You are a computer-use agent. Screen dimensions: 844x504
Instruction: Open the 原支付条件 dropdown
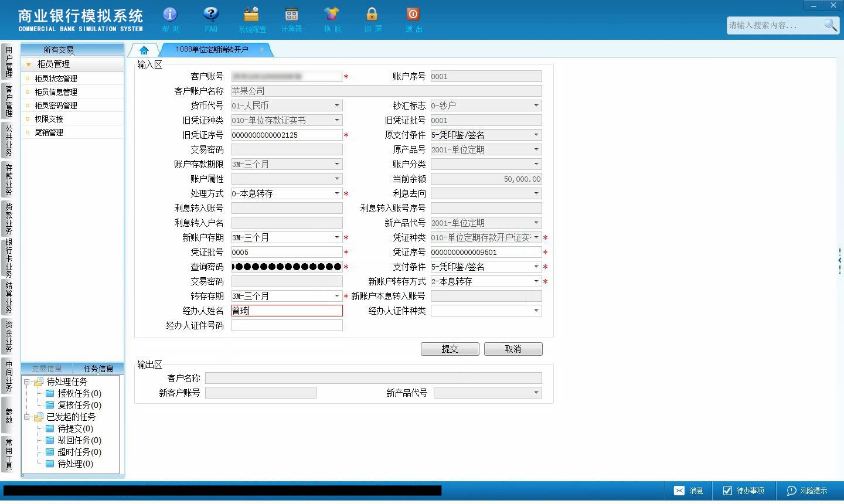[536, 135]
